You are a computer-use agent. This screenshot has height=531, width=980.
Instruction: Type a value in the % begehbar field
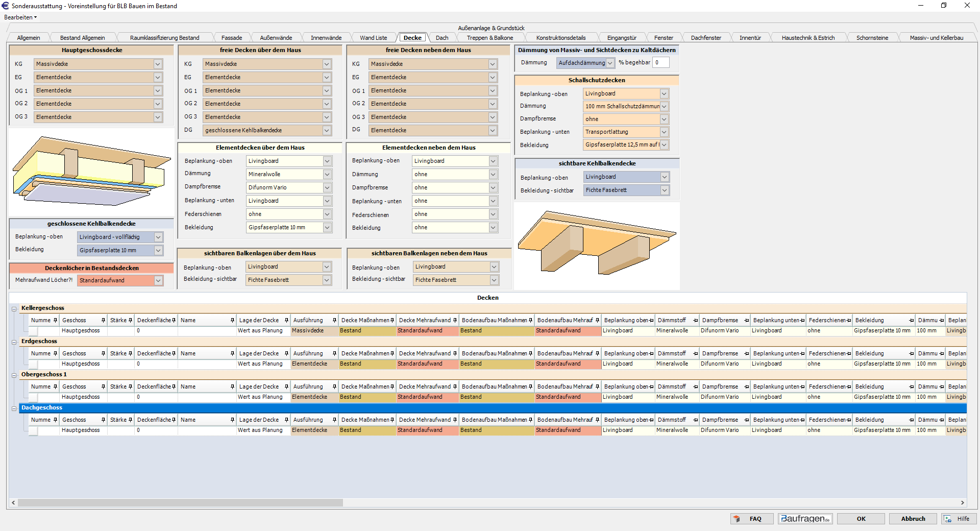[x=661, y=62]
